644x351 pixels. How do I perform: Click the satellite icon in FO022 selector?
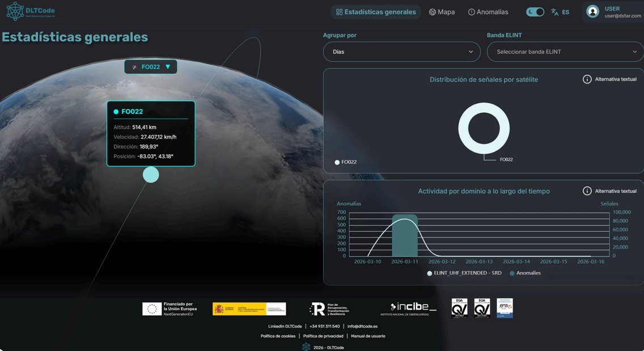(x=134, y=67)
